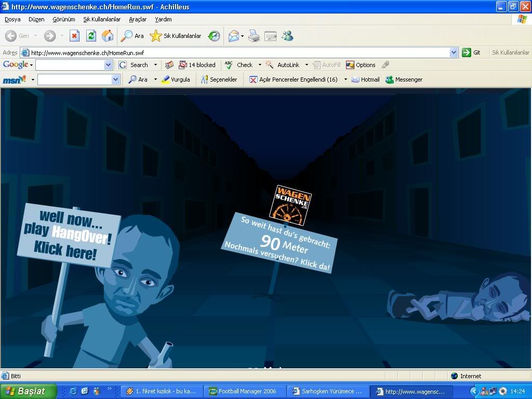Open dropdown arrow next to Check

pos(260,65)
